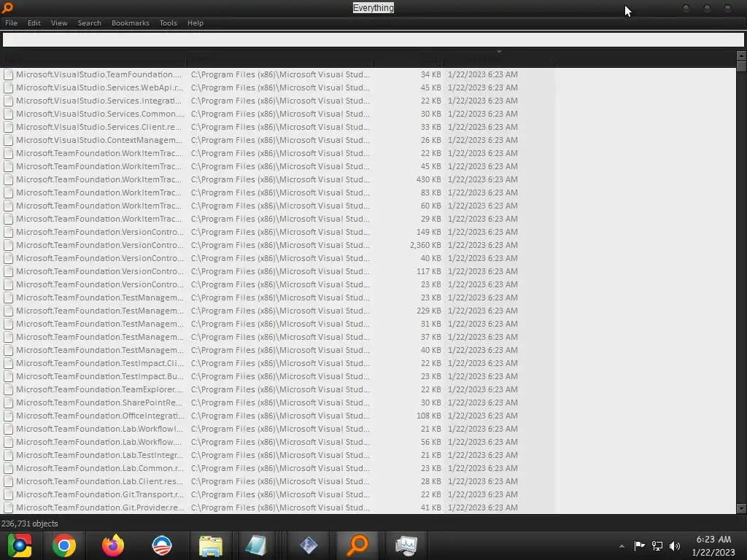Click the volume speaker icon in system tray
Viewport: 747px width, 560px height.
coord(675,545)
